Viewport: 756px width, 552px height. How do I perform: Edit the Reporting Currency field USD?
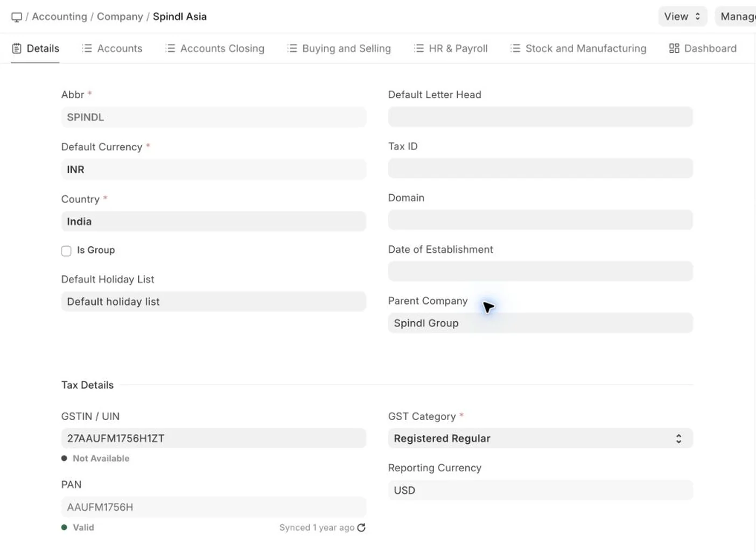click(x=540, y=490)
